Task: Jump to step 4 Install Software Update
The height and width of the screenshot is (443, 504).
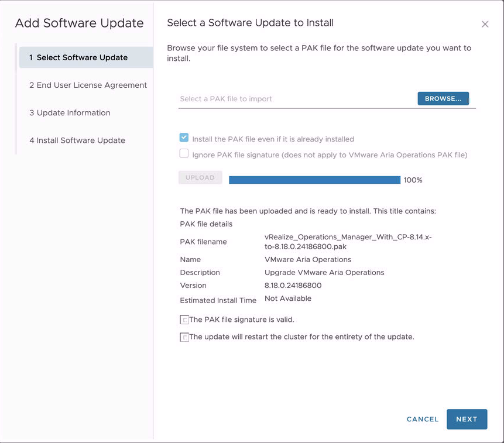Action: (77, 140)
